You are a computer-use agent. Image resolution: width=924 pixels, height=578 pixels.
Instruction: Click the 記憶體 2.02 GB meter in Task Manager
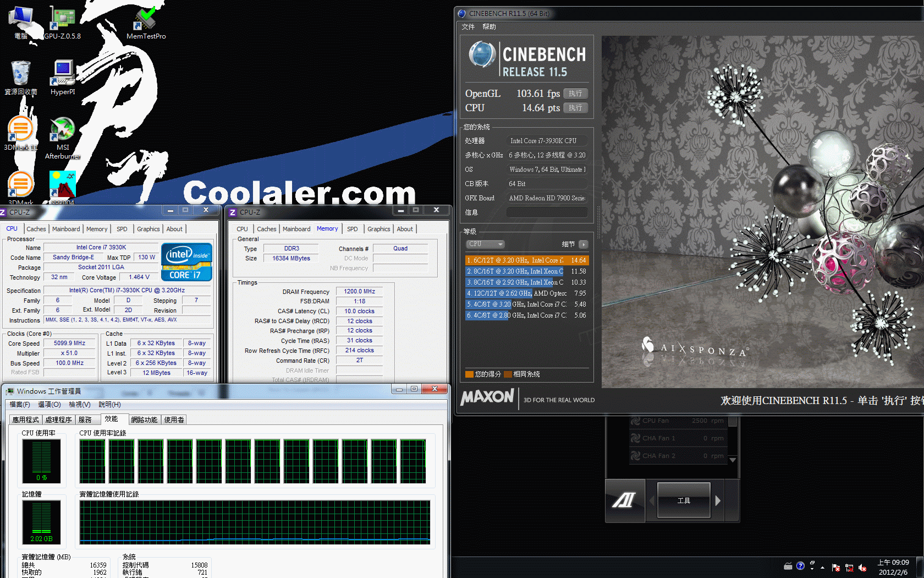click(42, 522)
